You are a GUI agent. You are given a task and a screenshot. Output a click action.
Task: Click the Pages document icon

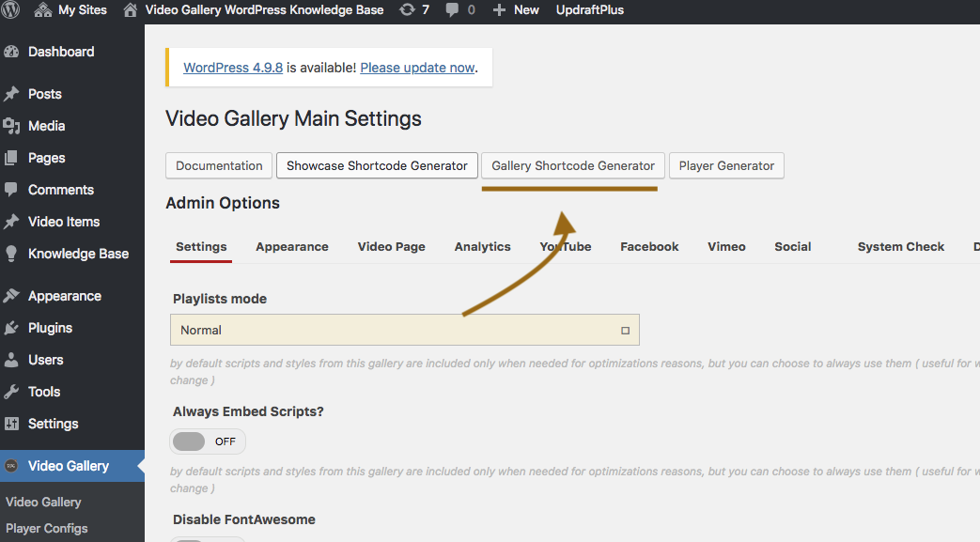(11, 158)
